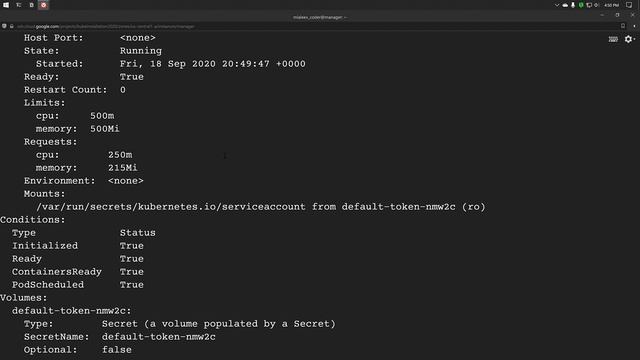
Task: Open the microphone tray icon
Action: (573, 5)
